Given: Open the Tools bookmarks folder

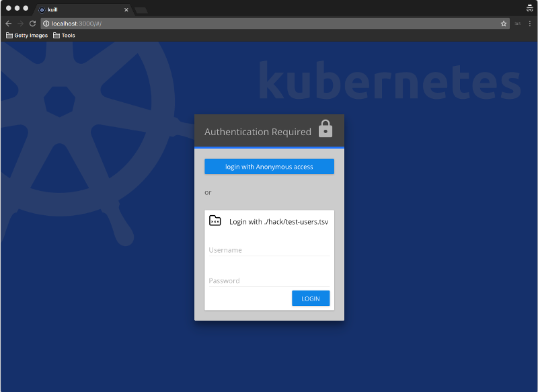Looking at the screenshot, I should point(64,36).
